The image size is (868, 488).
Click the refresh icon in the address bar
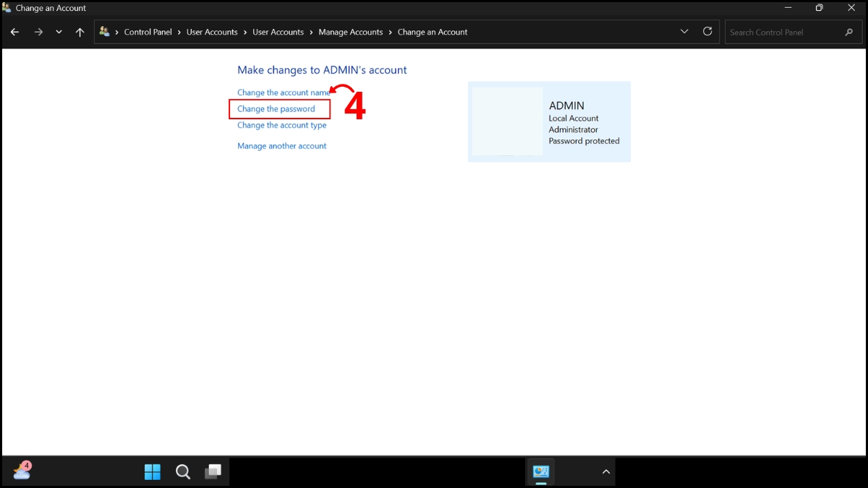click(x=707, y=32)
